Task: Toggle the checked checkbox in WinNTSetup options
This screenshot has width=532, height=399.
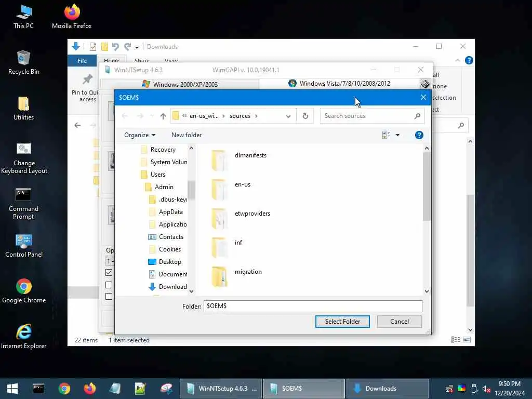Action: coord(109,272)
